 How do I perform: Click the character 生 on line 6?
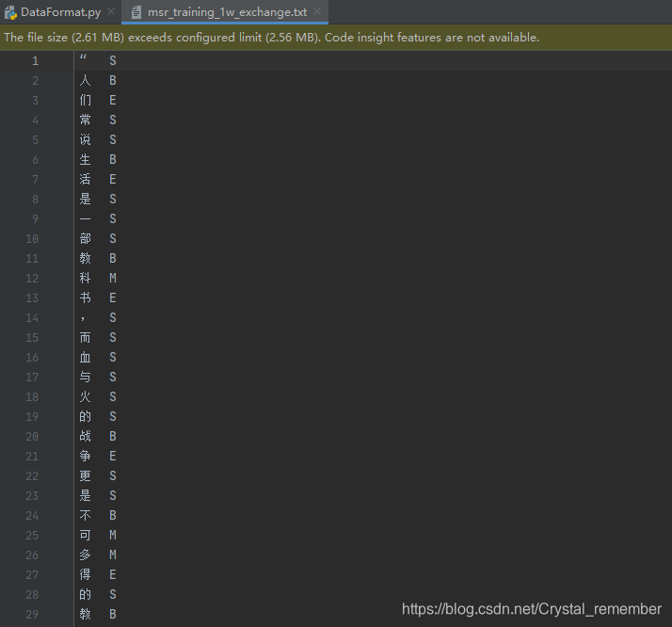point(86,160)
